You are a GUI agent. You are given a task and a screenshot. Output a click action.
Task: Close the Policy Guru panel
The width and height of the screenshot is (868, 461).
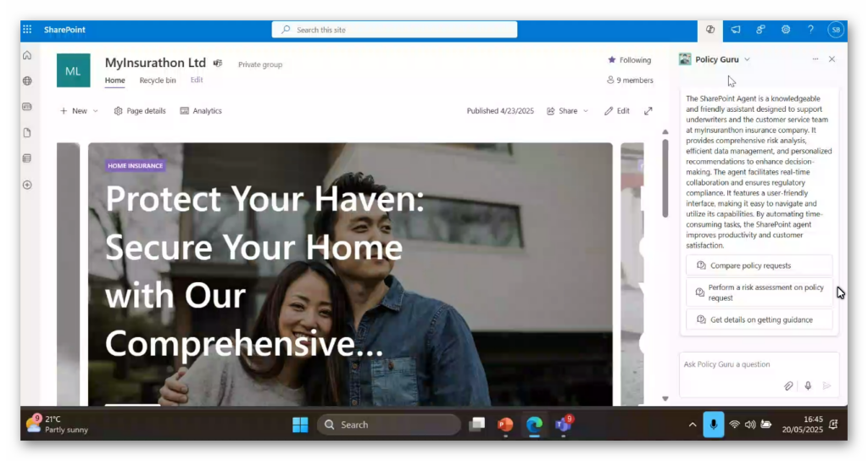[832, 59]
